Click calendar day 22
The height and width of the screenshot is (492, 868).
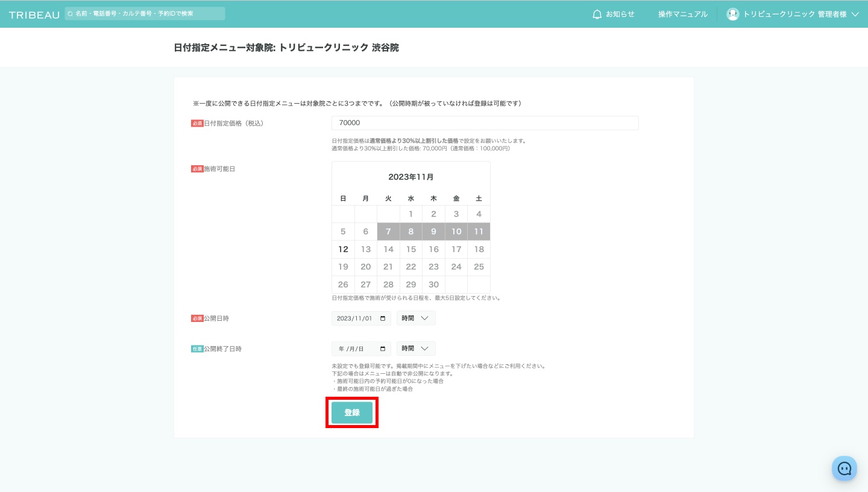pyautogui.click(x=411, y=266)
